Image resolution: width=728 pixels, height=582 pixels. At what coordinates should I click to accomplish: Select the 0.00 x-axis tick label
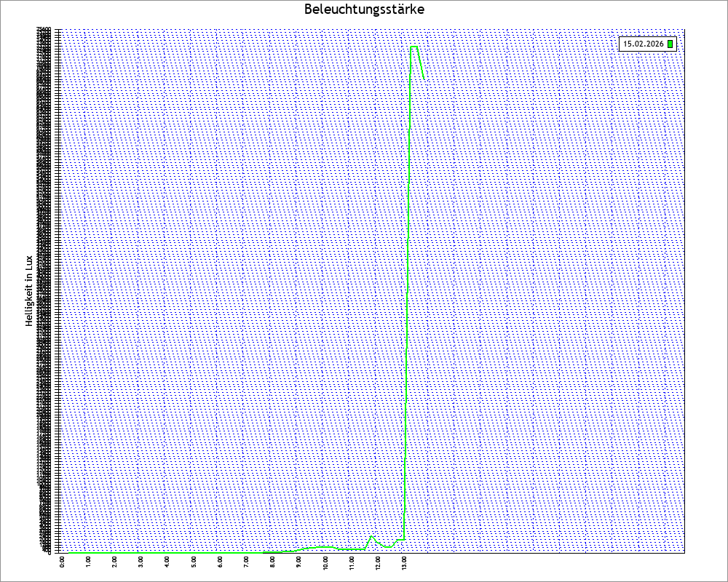[62, 562]
